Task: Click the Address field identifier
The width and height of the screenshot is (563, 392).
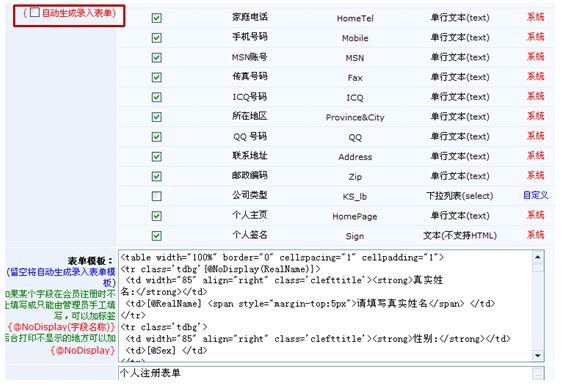Action: pos(355,157)
